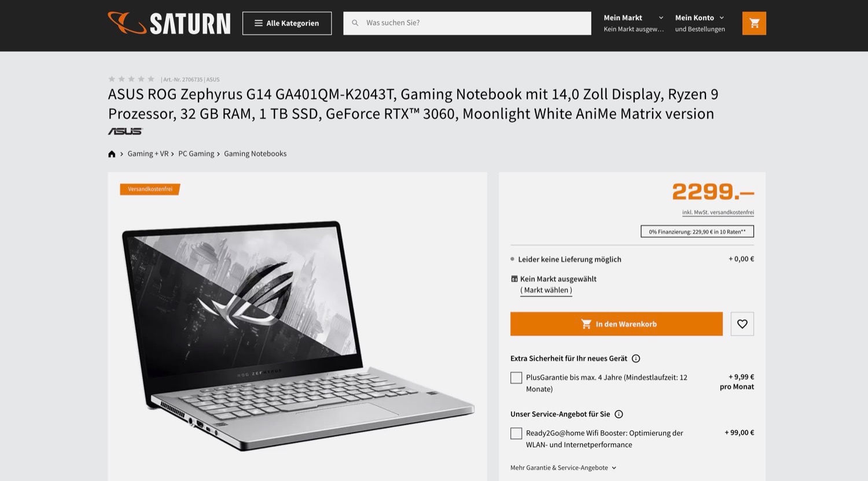The width and height of the screenshot is (868, 481).
Task: Click In den Warenkorb button
Action: click(x=616, y=324)
